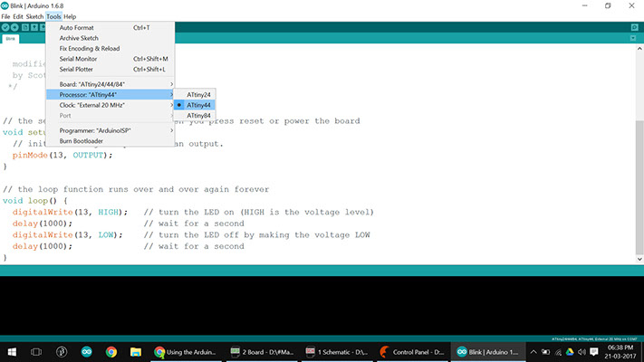Click the black console output area
Screen dimensions: 644x362
[322, 306]
